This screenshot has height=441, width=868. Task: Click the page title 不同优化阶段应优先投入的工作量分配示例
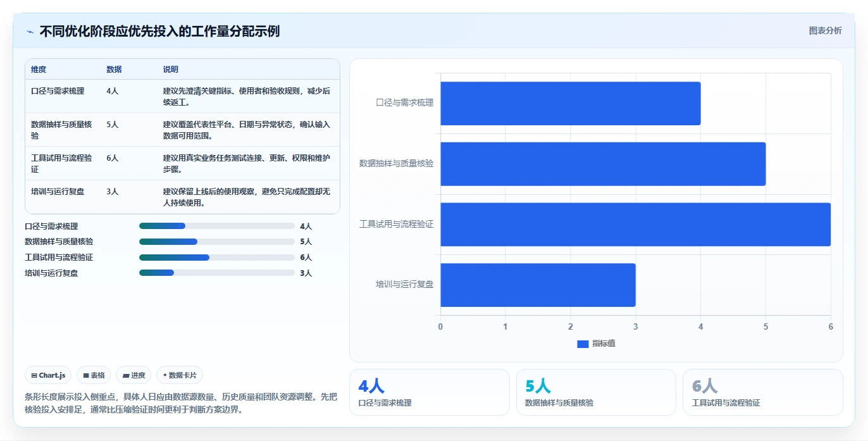click(x=159, y=31)
